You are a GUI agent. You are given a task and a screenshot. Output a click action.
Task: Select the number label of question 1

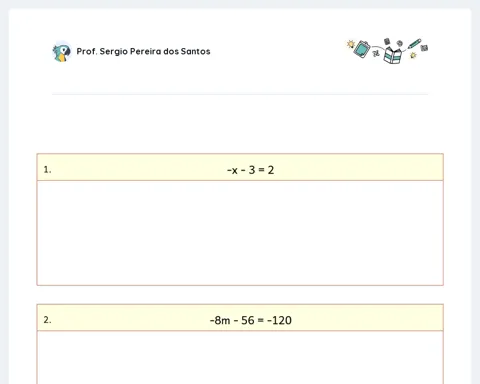tap(47, 170)
